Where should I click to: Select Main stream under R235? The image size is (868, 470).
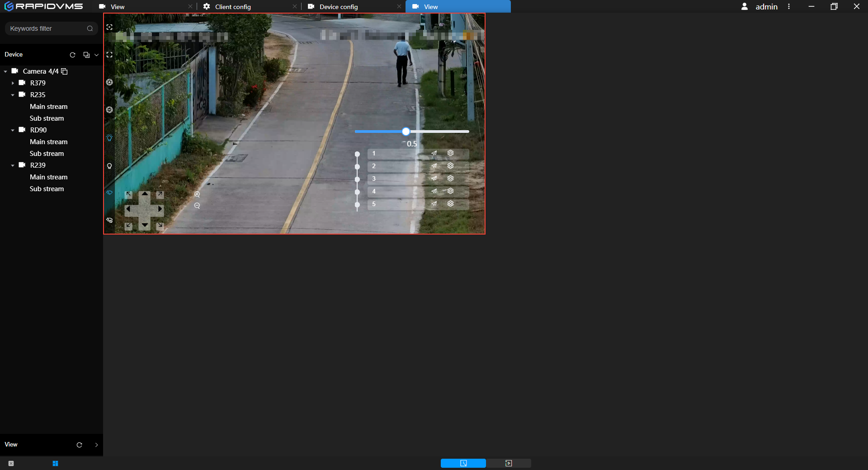click(x=49, y=107)
